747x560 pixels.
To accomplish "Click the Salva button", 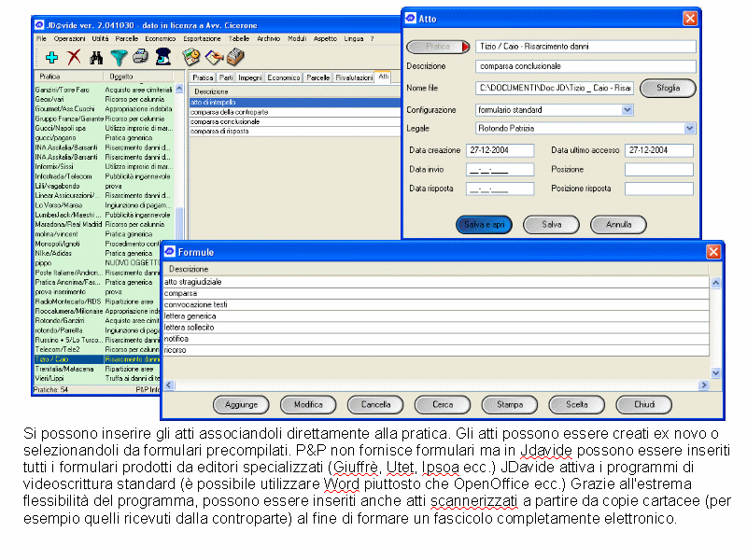I will point(551,225).
